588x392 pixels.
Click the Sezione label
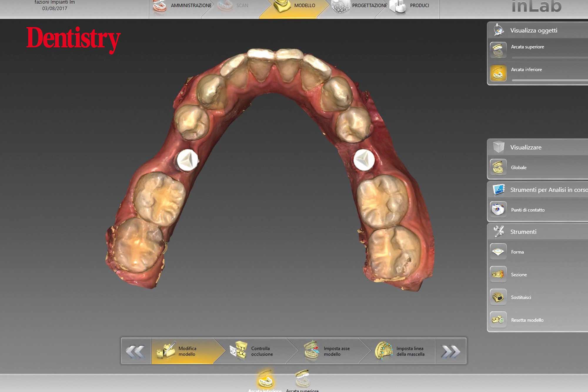519,275
